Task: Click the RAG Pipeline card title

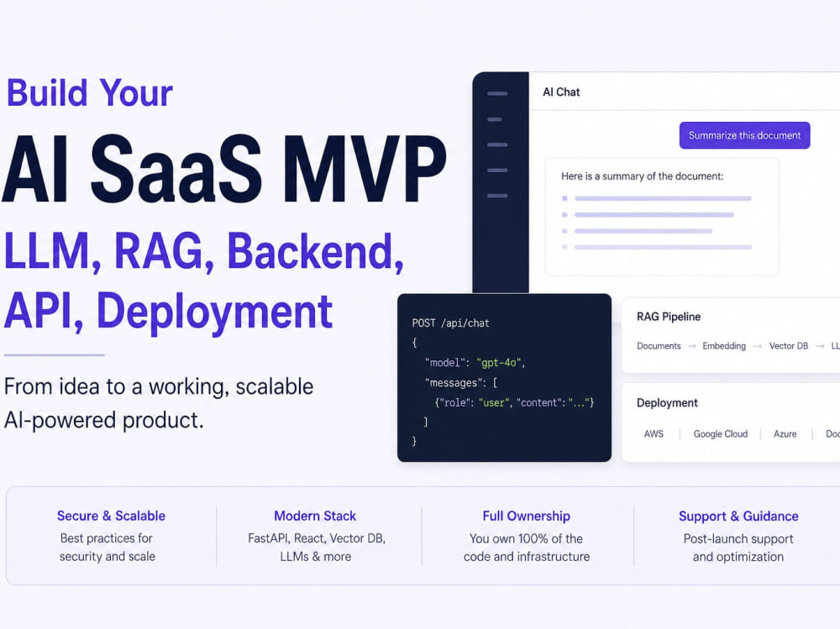Action: coord(669,317)
